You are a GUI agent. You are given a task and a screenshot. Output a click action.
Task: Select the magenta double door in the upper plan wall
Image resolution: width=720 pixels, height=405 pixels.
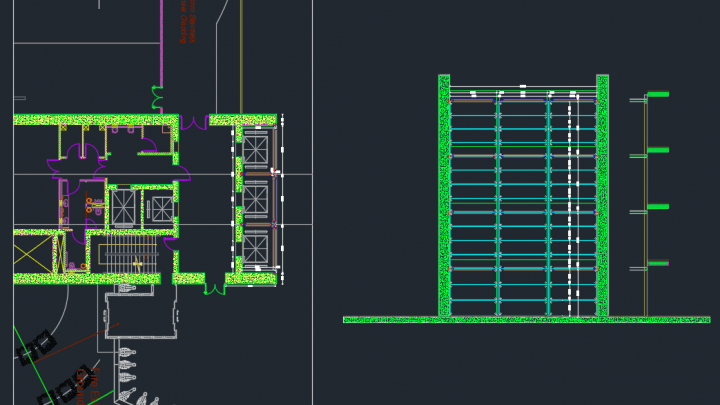click(193, 123)
